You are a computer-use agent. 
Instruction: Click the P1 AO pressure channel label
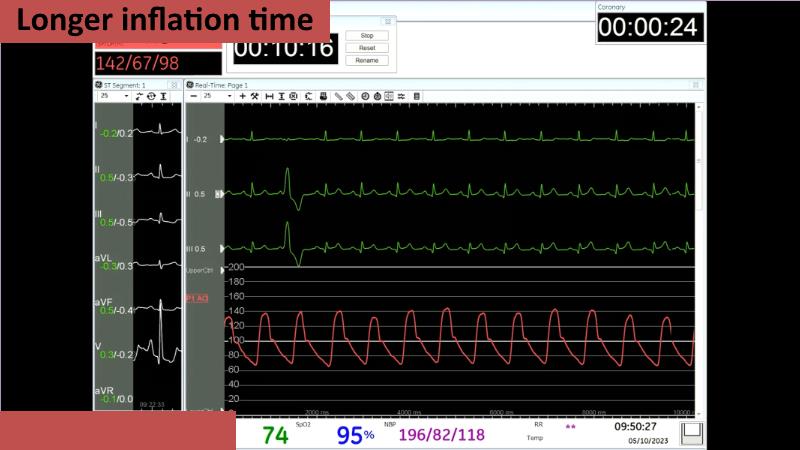197,297
